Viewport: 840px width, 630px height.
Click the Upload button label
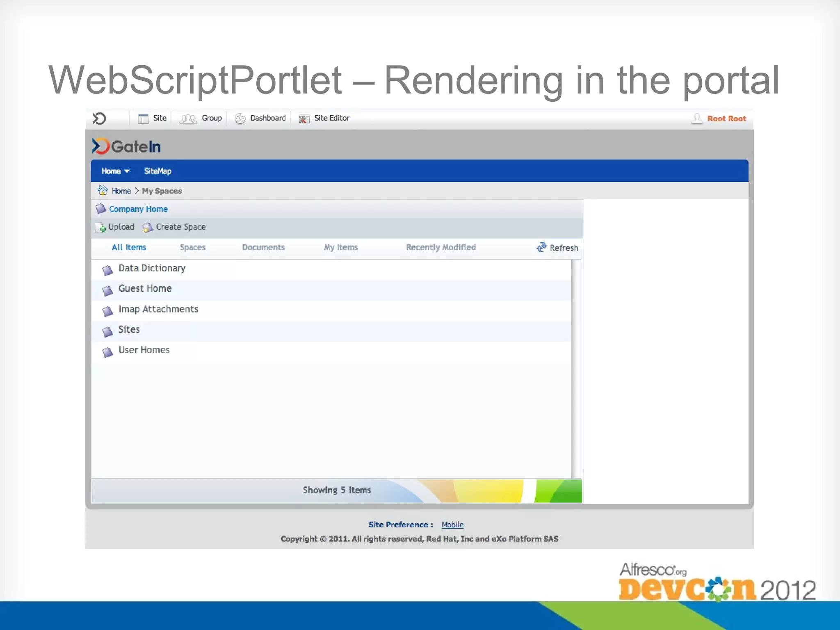[121, 227]
